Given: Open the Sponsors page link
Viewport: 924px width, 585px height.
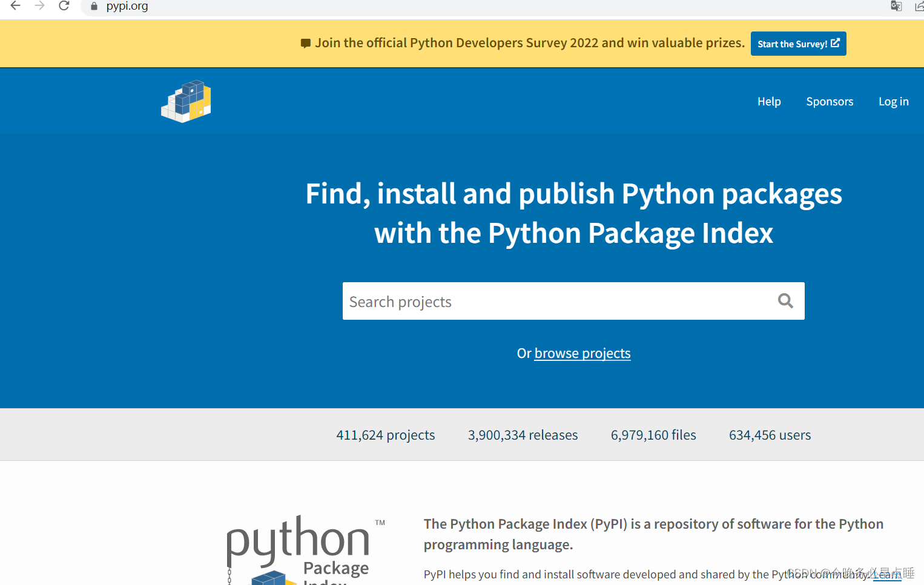Looking at the screenshot, I should (x=830, y=102).
